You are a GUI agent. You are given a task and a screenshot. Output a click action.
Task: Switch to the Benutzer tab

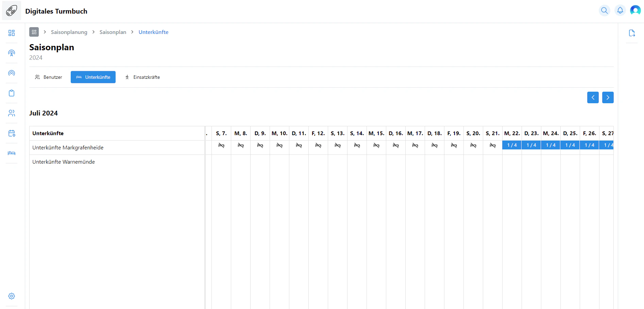point(49,77)
